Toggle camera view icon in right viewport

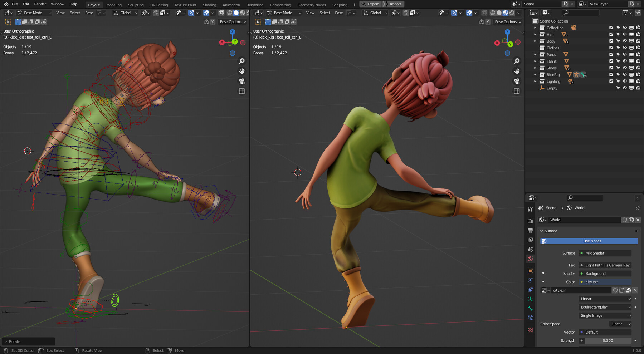[x=517, y=81]
